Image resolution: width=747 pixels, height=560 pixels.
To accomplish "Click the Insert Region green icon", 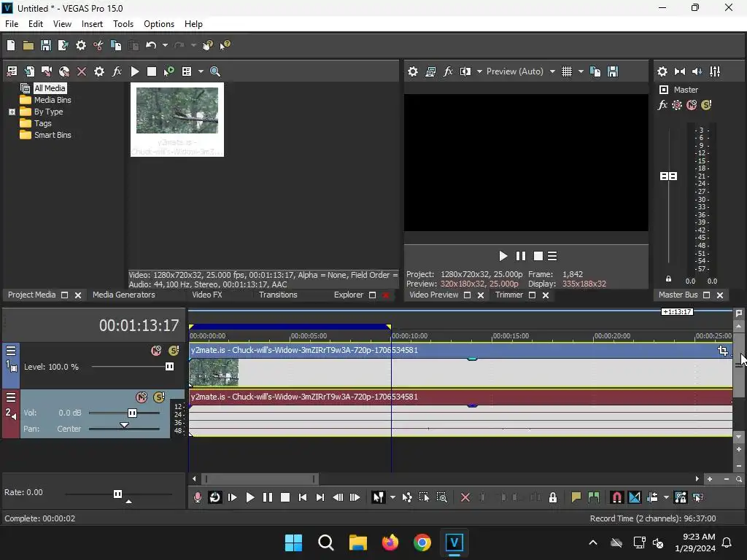I will coord(594,497).
